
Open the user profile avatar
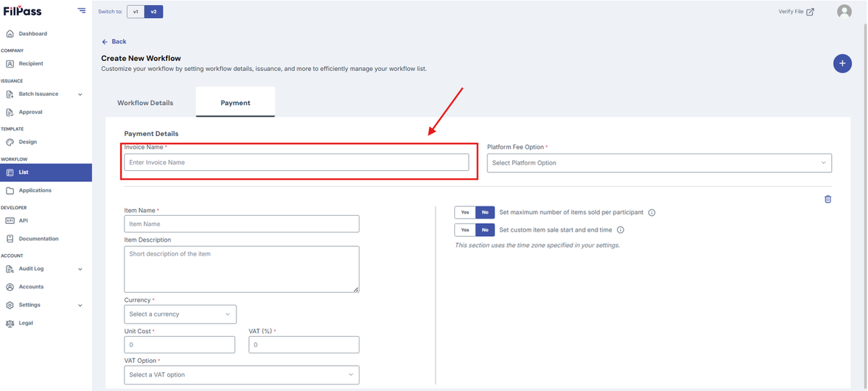844,12
